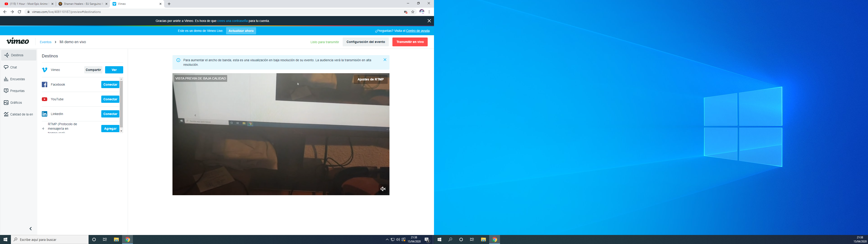Select the Calidad de la emisión icon
This screenshot has height=244, width=868.
6,114
